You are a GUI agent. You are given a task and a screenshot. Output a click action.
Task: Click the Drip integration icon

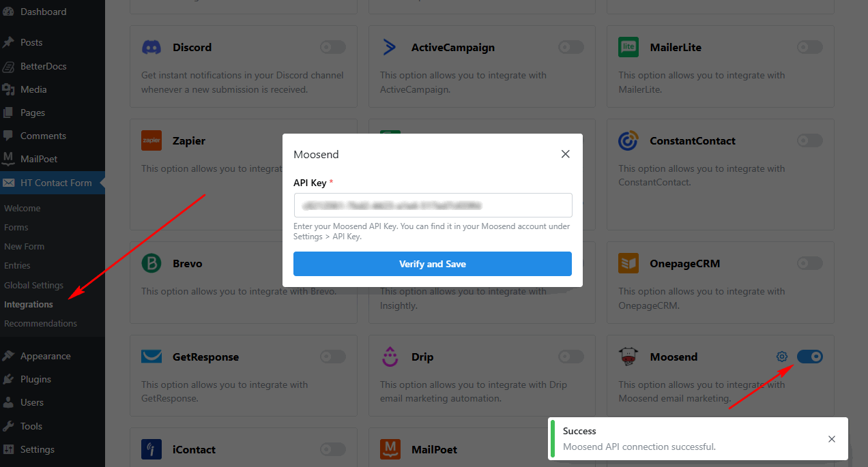click(x=390, y=357)
